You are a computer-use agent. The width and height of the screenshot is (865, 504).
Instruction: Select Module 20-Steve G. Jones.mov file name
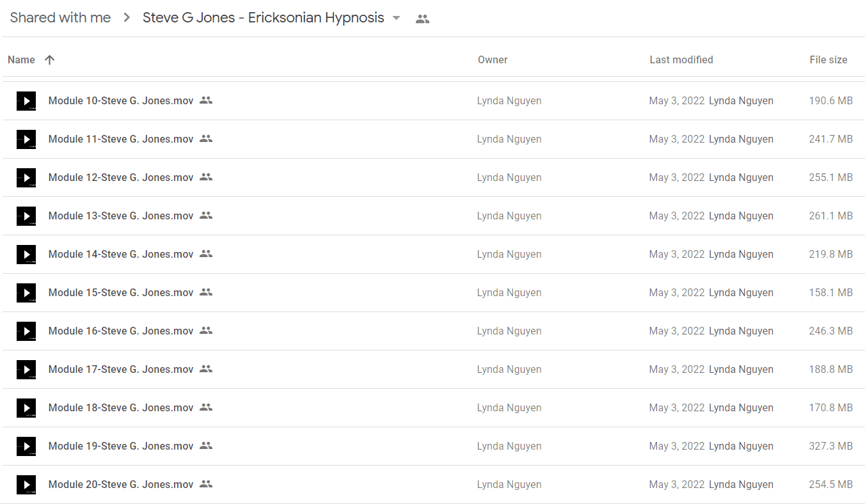(121, 484)
